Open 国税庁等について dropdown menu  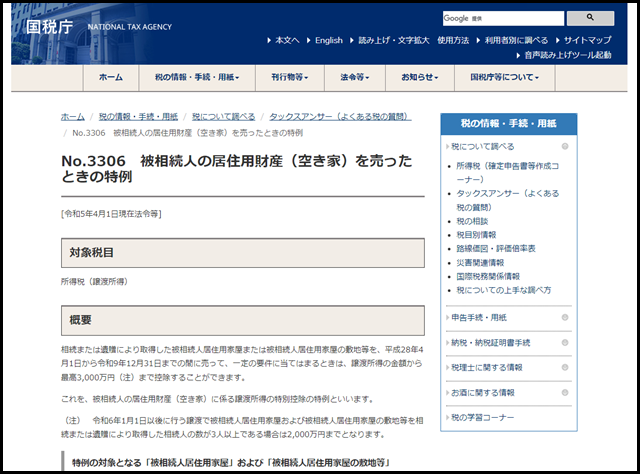coord(504,77)
